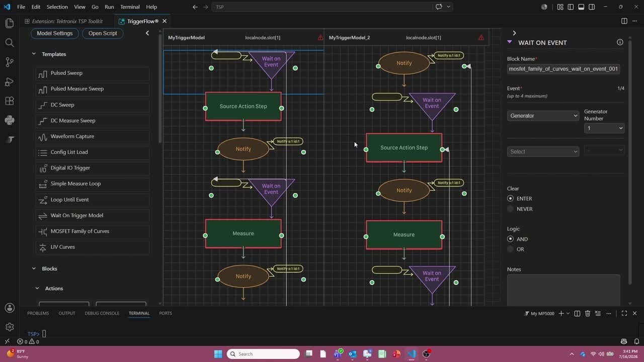Open the Generator event dropdown
The height and width of the screenshot is (362, 644).
[x=543, y=116]
